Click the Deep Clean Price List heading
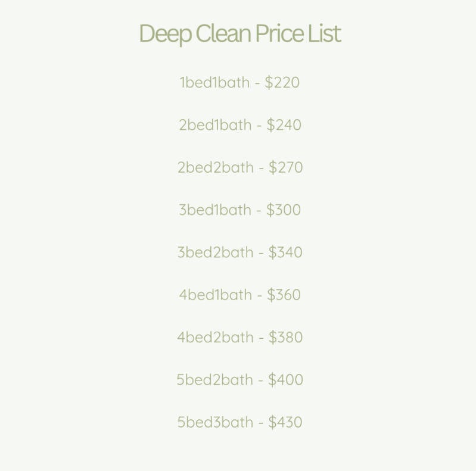Viewport: 476px width, 471px height. [239, 33]
